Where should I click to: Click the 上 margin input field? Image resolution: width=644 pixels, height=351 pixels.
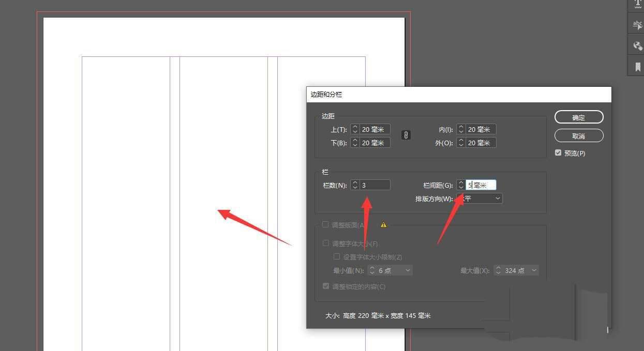(x=375, y=129)
